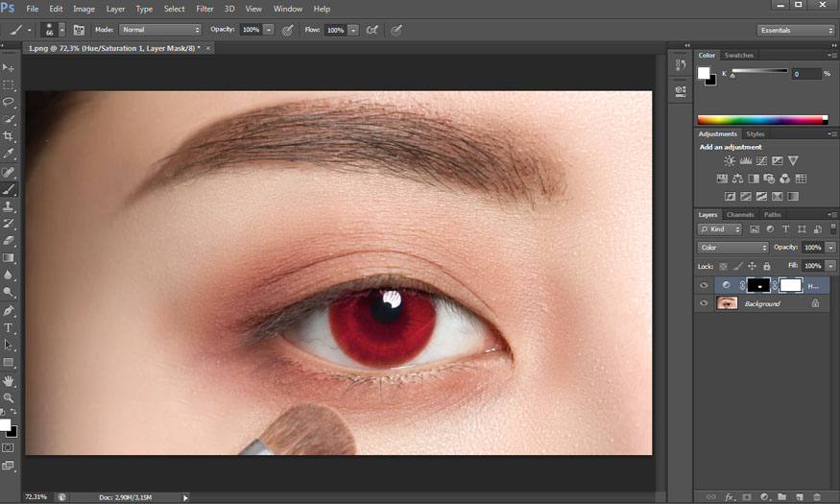Switch to the Swatches tab
This screenshot has height=504, width=840.
(x=739, y=55)
